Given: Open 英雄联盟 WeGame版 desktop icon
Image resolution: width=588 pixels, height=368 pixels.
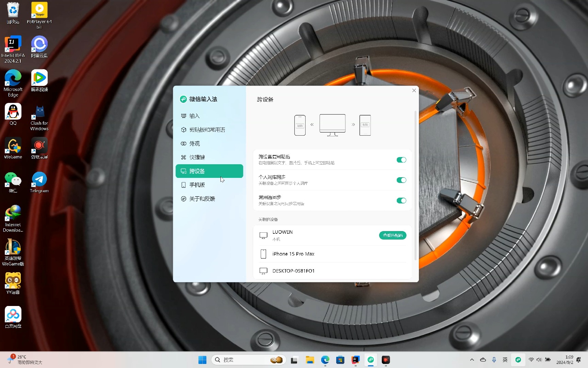Looking at the screenshot, I should tap(13, 252).
